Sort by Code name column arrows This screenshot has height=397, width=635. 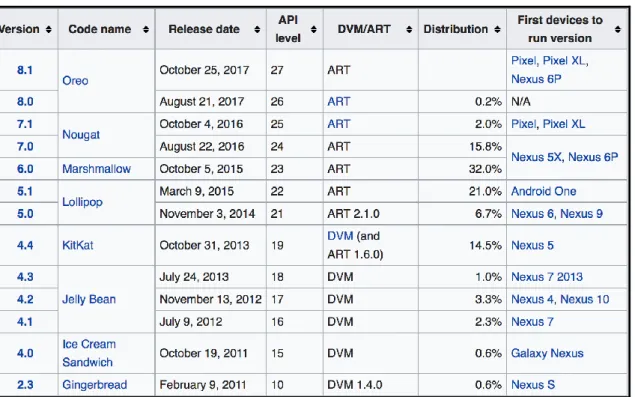click(x=146, y=30)
